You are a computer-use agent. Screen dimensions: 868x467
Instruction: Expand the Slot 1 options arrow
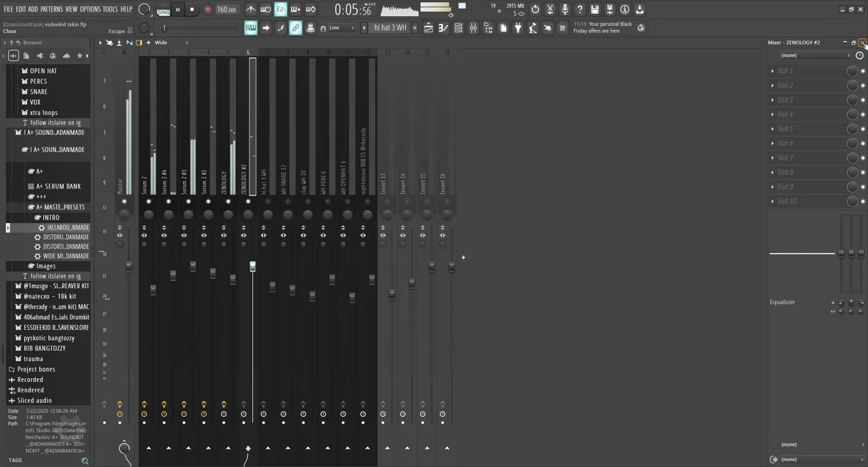click(773, 71)
